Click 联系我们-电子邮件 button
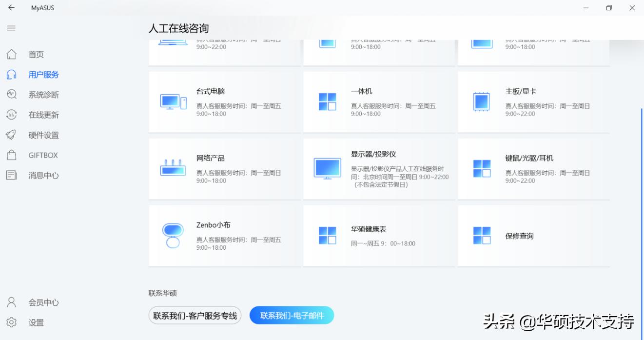The width and height of the screenshot is (644, 340). click(291, 315)
